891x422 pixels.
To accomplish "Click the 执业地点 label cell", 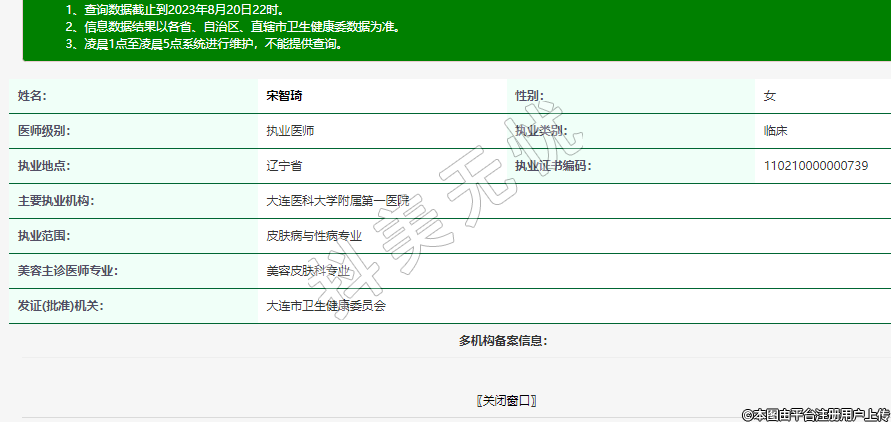I will tap(44, 166).
